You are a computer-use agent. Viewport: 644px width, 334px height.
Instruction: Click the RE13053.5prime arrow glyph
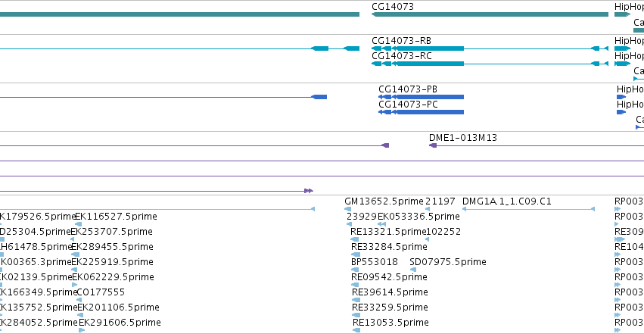(x=356, y=330)
